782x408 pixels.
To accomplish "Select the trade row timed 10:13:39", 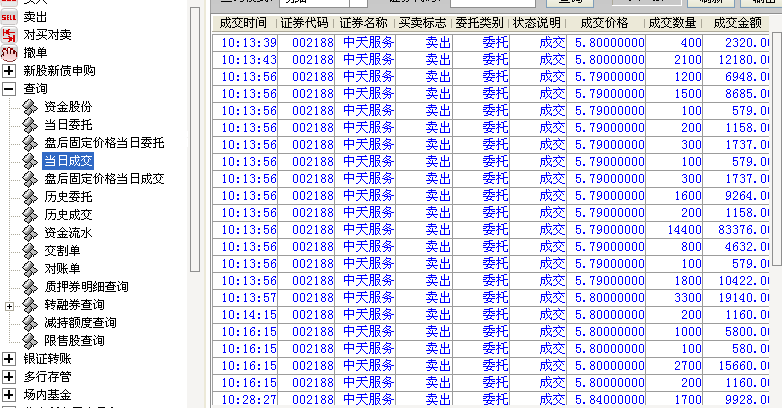I will click(491, 43).
